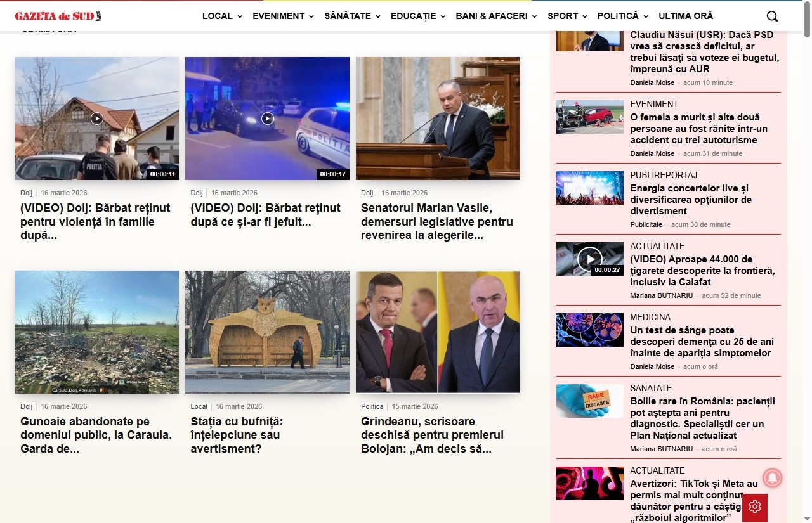
Task: Open the Senatorul Marian Vasile article
Action: click(436, 221)
